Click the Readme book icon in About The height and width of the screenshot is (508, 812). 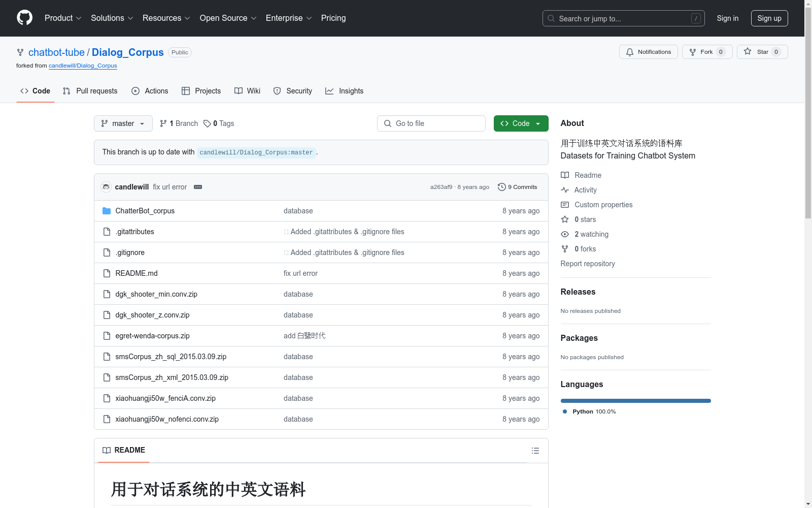coord(565,175)
